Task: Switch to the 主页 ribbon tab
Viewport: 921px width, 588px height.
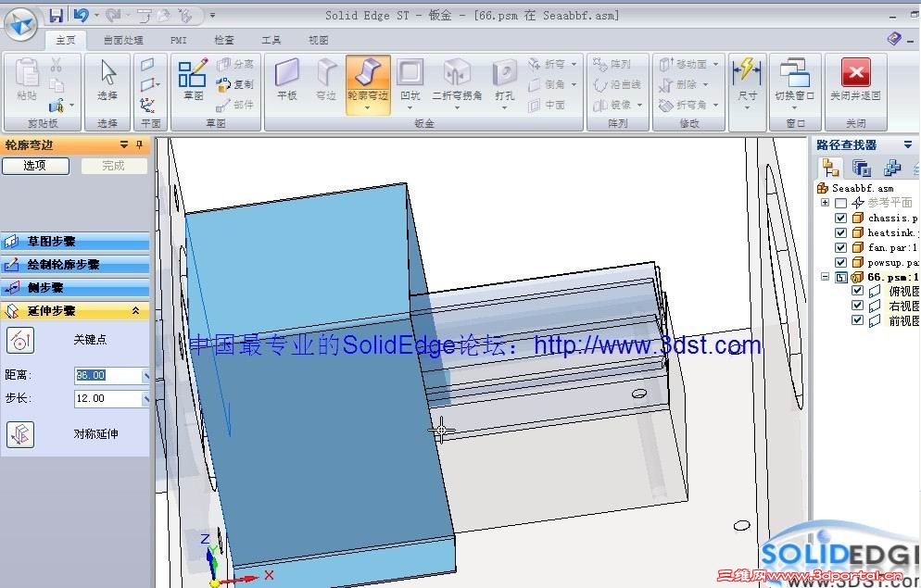Action: tap(65, 40)
